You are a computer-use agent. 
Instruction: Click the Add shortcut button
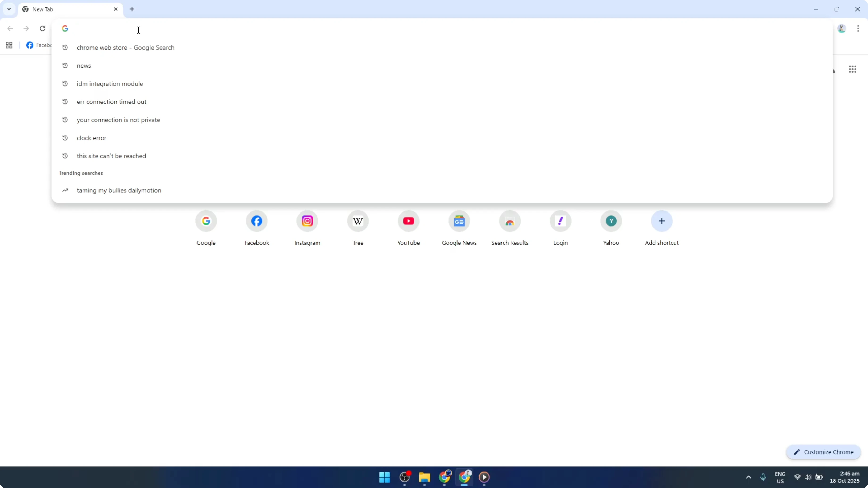(661, 221)
